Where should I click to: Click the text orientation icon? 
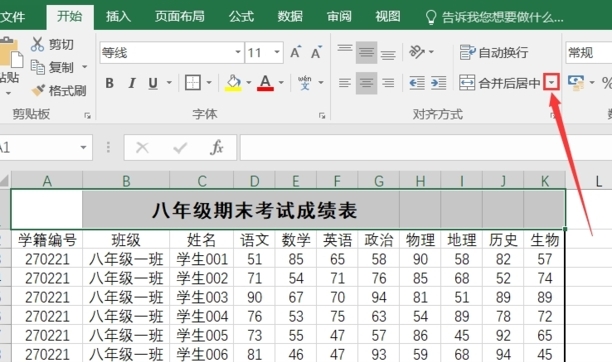pyautogui.click(x=416, y=52)
